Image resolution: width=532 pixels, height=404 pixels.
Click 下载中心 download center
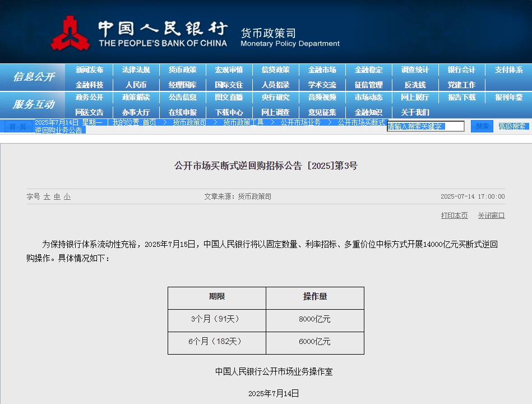[229, 112]
